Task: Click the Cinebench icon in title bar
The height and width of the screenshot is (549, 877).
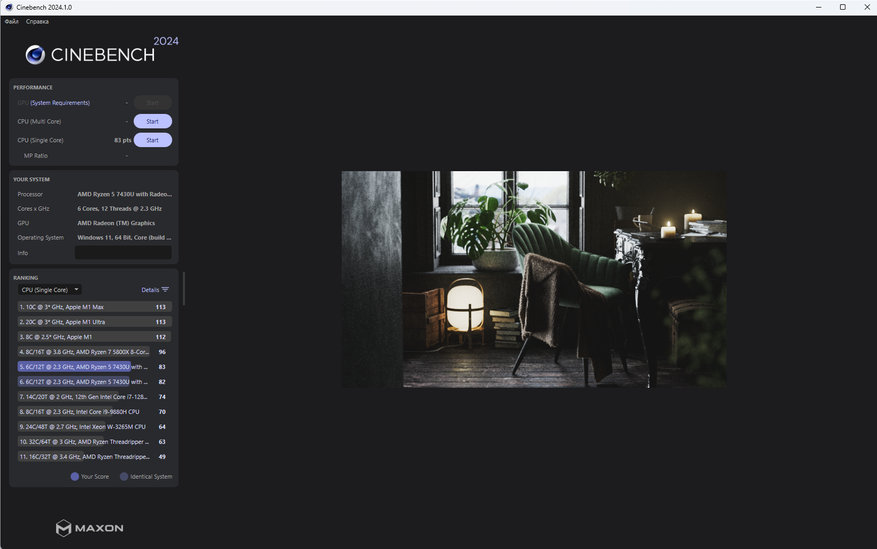Action: [x=8, y=7]
